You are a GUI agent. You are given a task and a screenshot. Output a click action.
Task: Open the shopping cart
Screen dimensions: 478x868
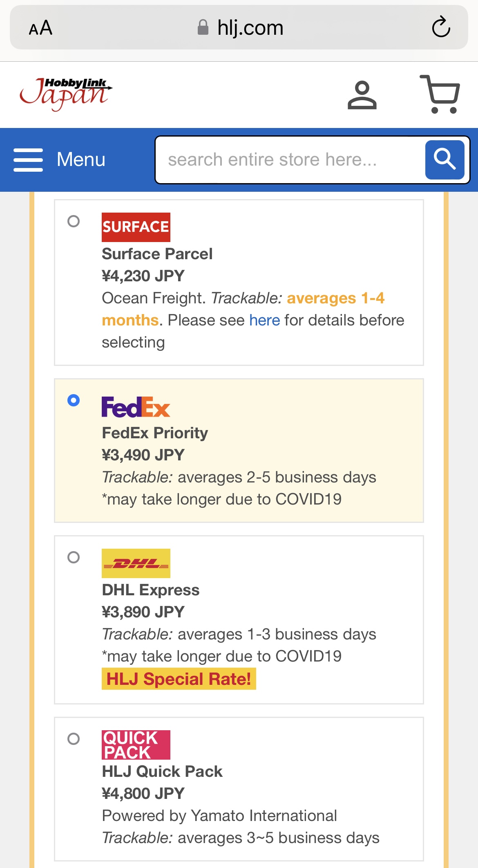440,94
